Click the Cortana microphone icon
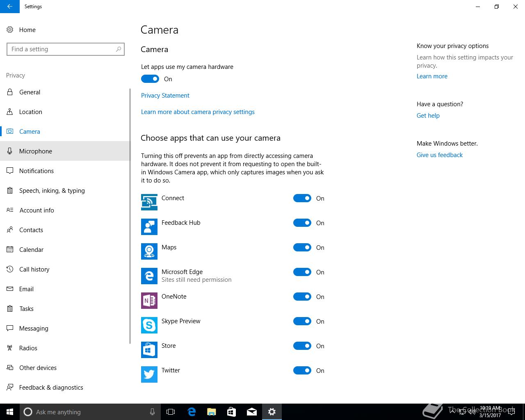Image resolution: width=525 pixels, height=420 pixels. (152, 412)
